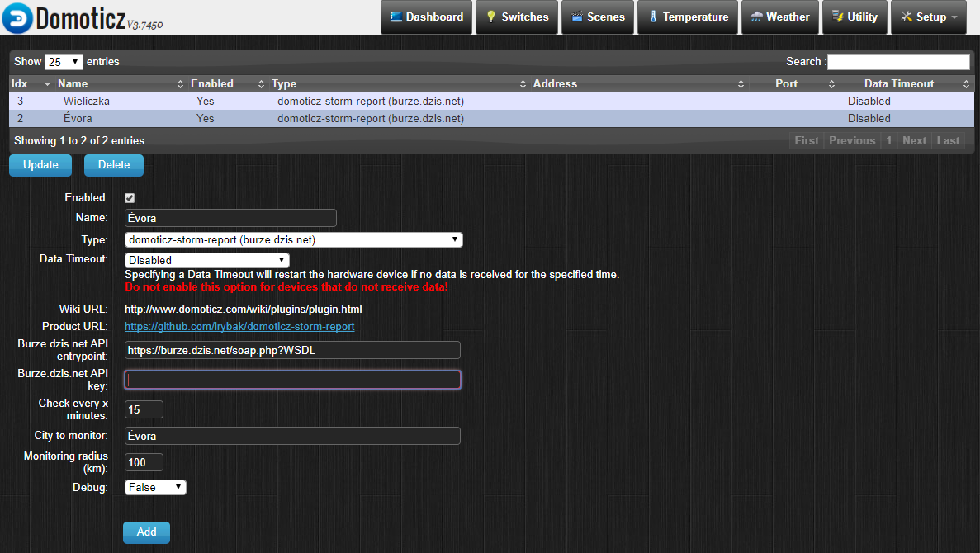Click Wieliczka row type cell text
The image size is (980, 553).
point(371,102)
